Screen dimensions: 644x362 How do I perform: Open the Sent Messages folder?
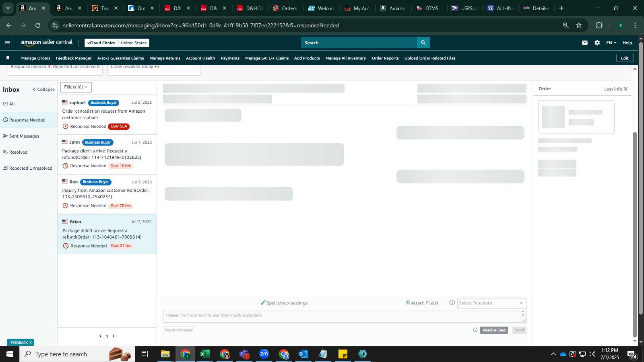point(21,136)
